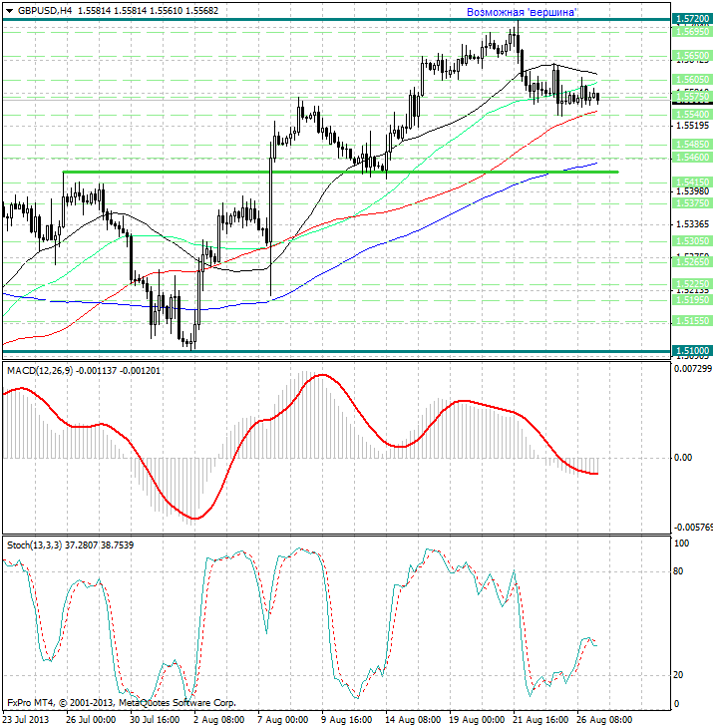The width and height of the screenshot is (713, 728).
Task: Click the 1.56050 price level label
Action: (x=692, y=80)
